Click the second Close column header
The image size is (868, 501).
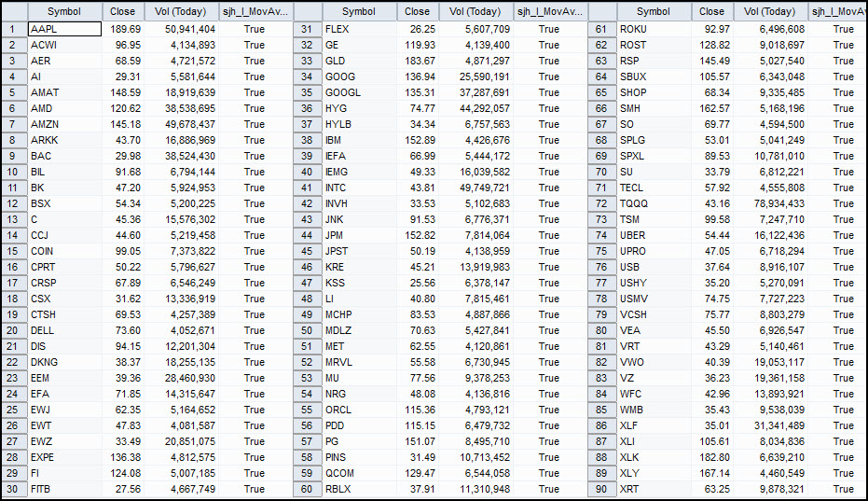417,11
